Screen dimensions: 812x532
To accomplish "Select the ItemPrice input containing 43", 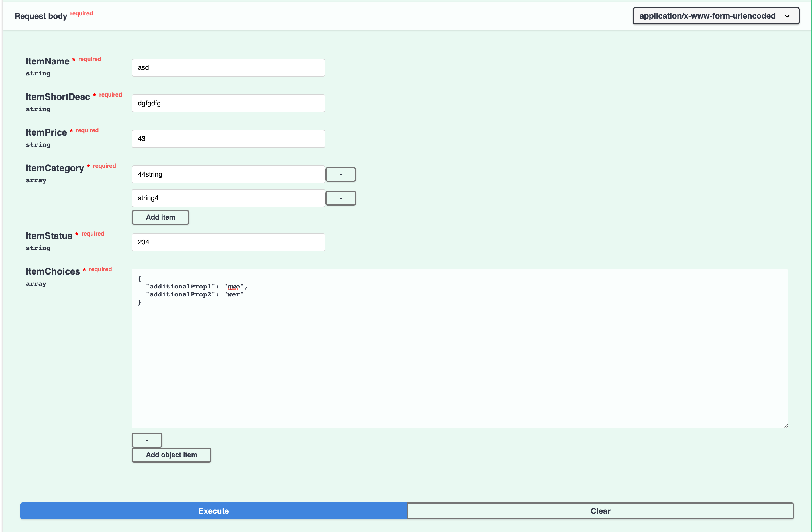I will pos(228,138).
